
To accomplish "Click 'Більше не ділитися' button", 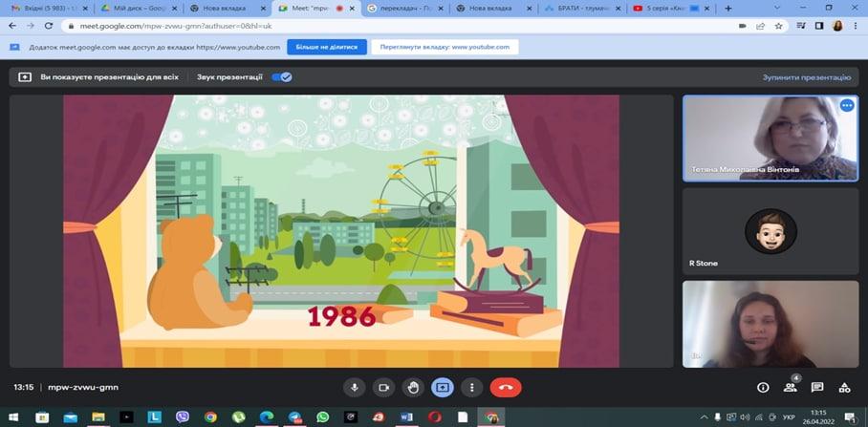I will tap(340, 47).
